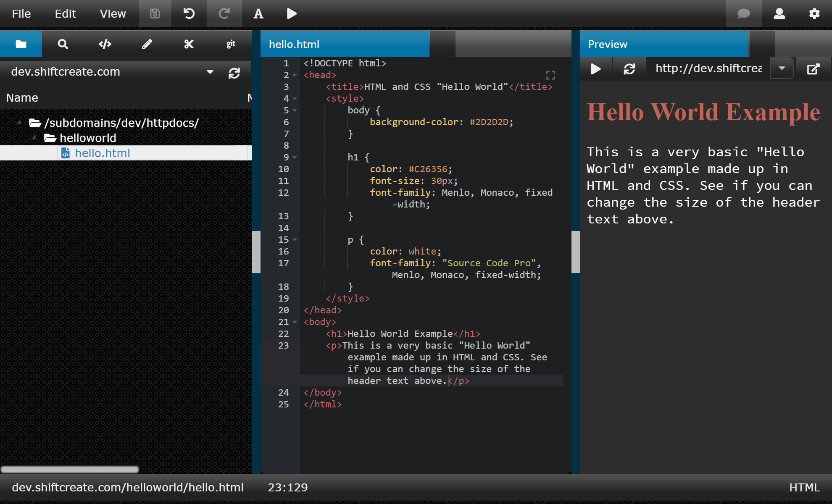The height and width of the screenshot is (504, 832).
Task: Open the Undo toolbar icon
Action: [x=189, y=13]
